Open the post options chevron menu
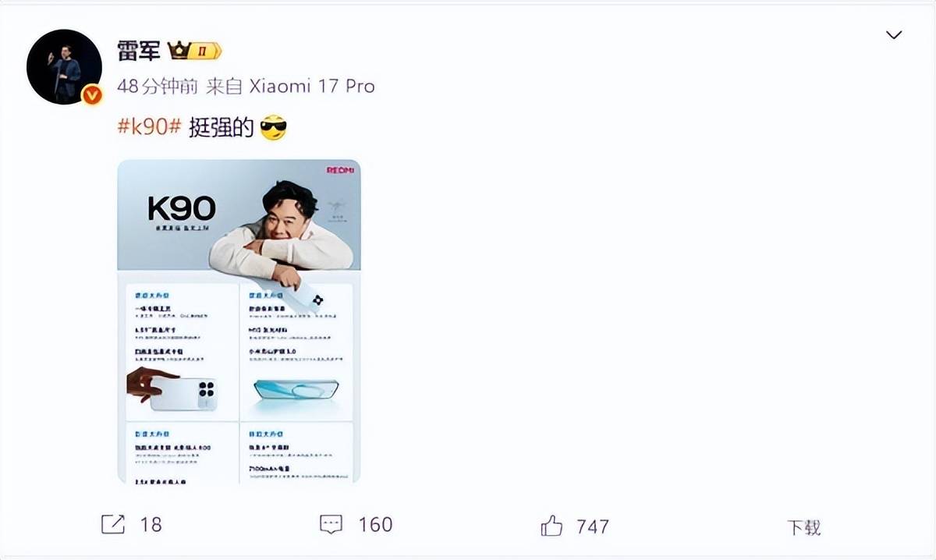Viewport: 936px width, 560px height. (894, 35)
